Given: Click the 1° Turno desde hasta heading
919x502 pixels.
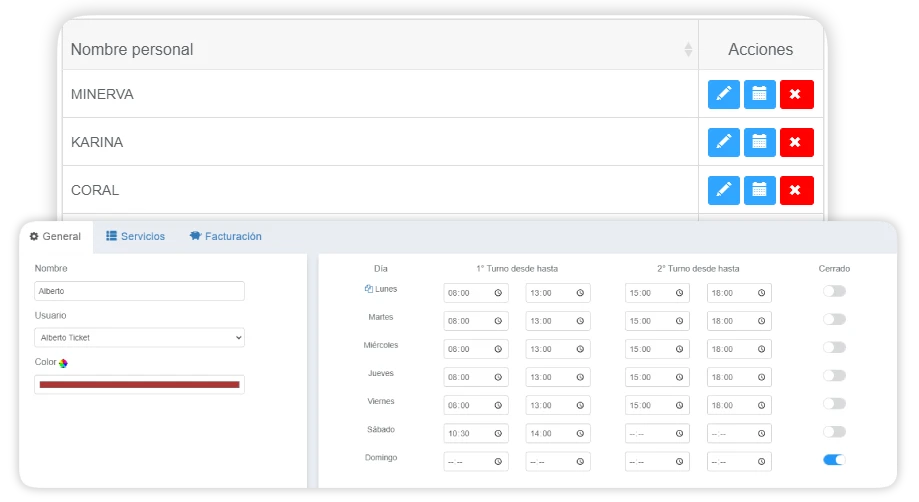Looking at the screenshot, I should coord(517,269).
